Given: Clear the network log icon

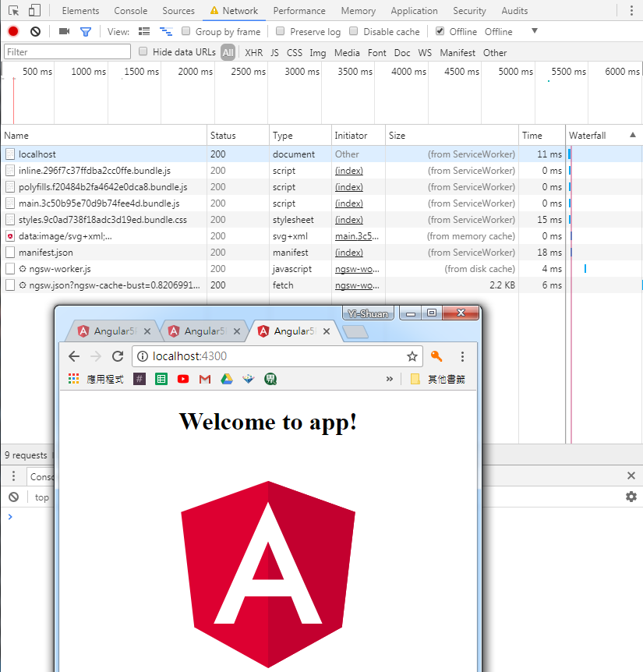Looking at the screenshot, I should pyautogui.click(x=36, y=31).
